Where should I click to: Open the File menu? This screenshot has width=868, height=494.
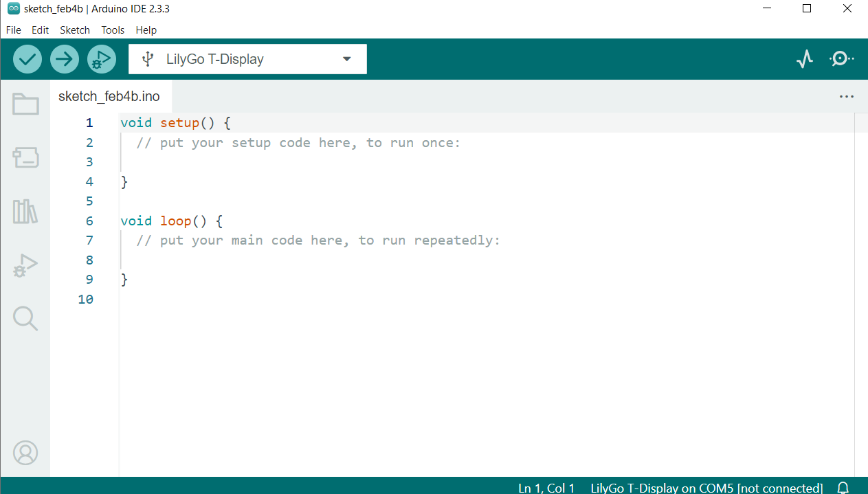point(14,30)
